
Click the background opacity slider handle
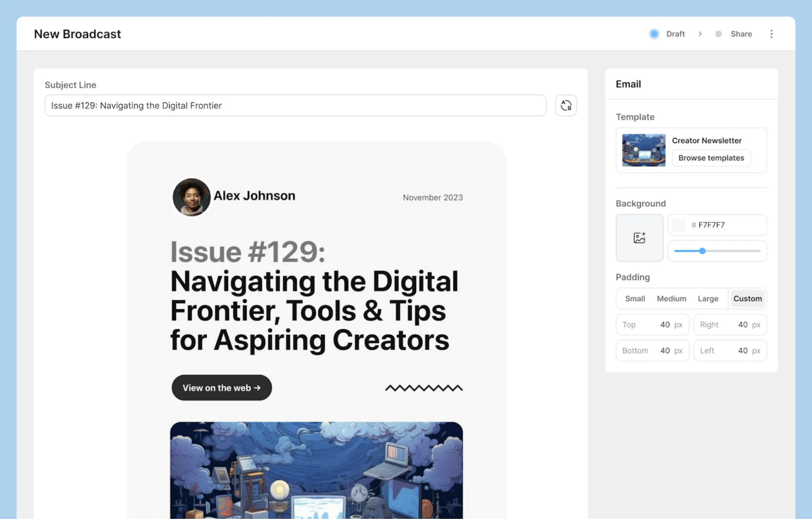[702, 251]
